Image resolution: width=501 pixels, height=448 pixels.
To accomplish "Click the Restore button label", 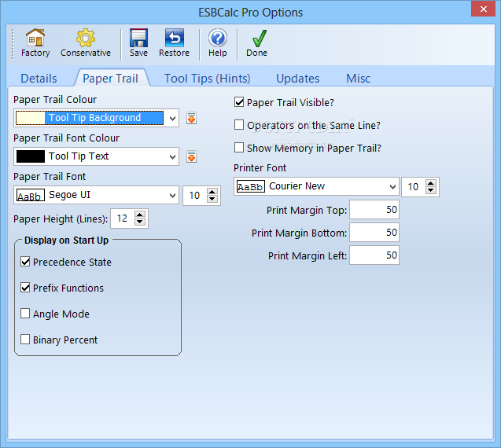I will [174, 53].
